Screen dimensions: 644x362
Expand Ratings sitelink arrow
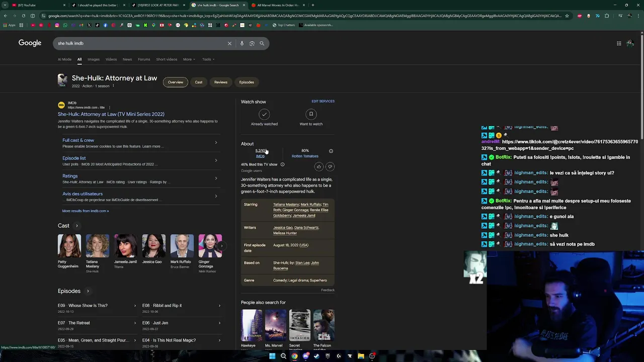click(x=216, y=178)
